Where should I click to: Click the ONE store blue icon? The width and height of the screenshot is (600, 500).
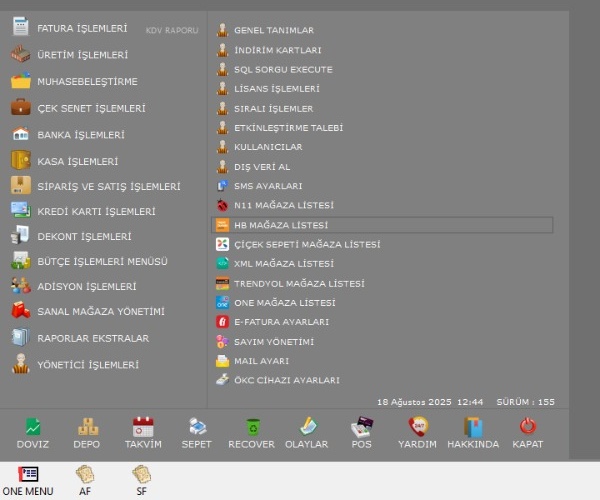(222, 303)
